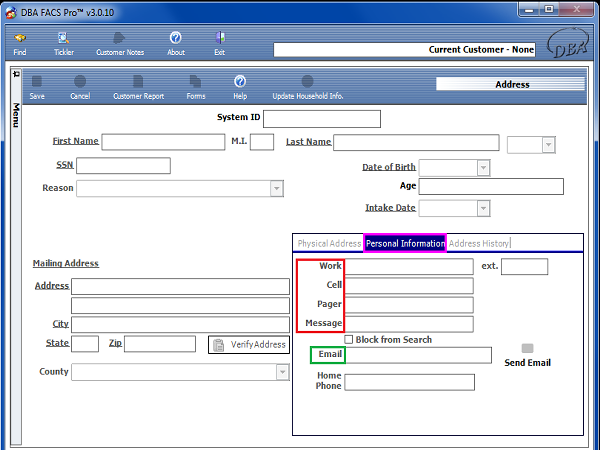Open the Date of Birth dropdown
The width and height of the screenshot is (600, 450).
(483, 168)
